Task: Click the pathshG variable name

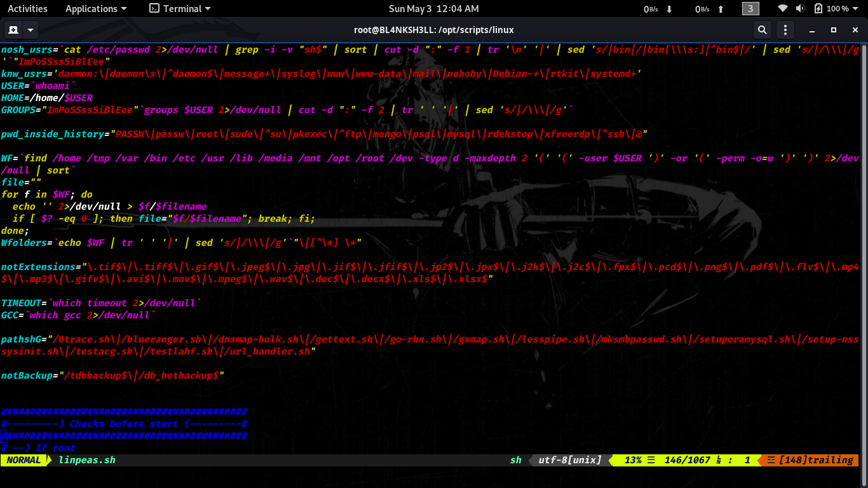Action: click(x=22, y=339)
